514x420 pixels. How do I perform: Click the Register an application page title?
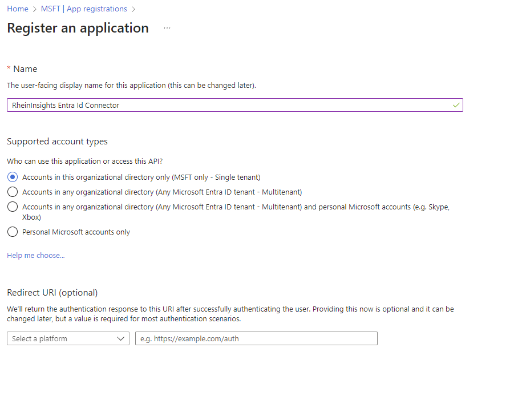click(78, 28)
